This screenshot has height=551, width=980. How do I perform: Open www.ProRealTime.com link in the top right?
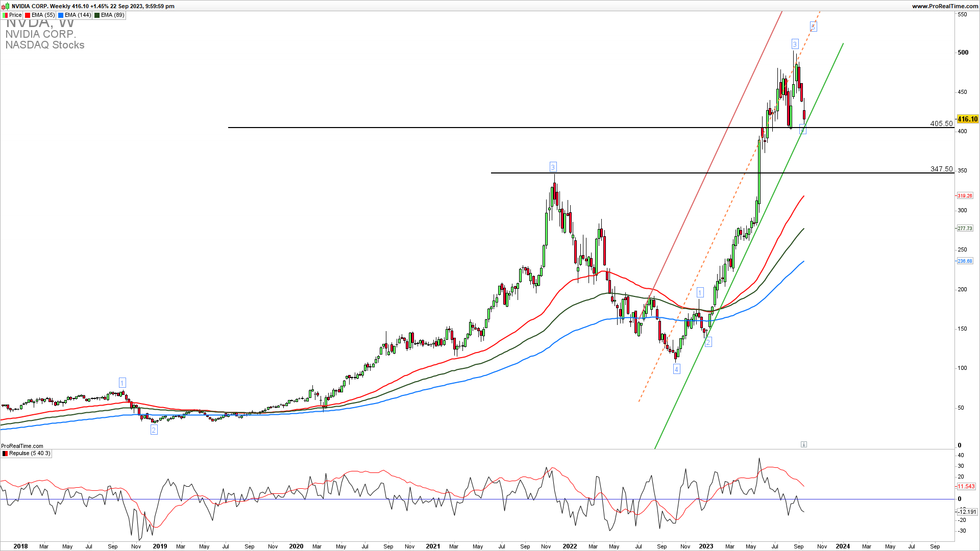pos(945,6)
